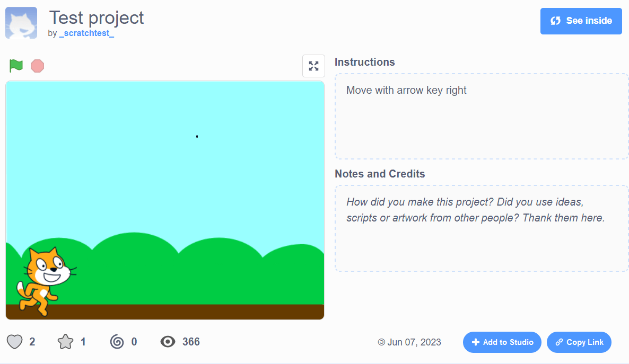Click the star icon to favorite the project
629x364 pixels.
[x=66, y=342]
